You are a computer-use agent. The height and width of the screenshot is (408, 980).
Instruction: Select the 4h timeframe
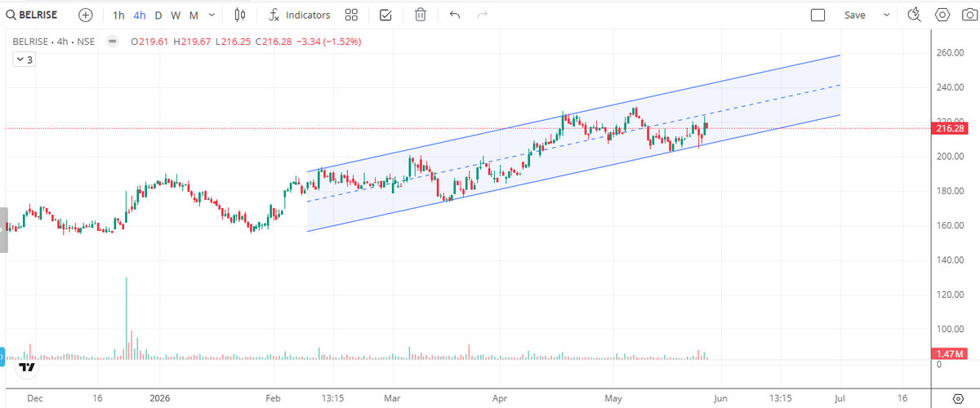click(140, 15)
